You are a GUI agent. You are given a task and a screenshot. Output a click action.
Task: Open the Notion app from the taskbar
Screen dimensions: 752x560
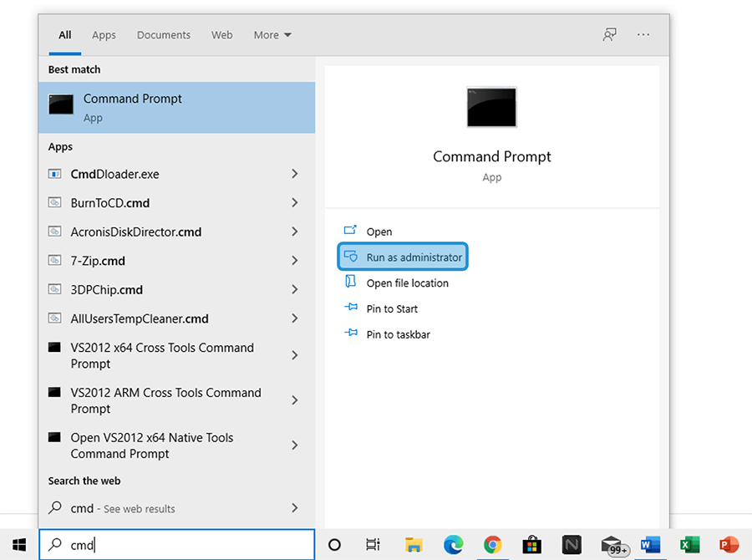572,545
